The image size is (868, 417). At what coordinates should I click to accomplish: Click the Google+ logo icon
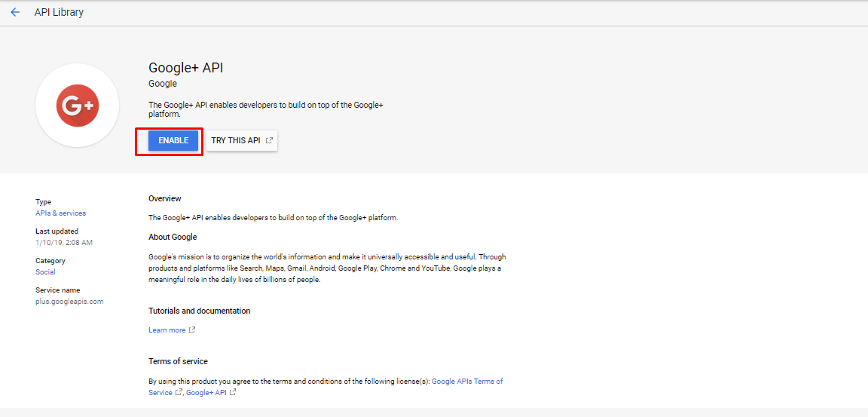(x=78, y=106)
